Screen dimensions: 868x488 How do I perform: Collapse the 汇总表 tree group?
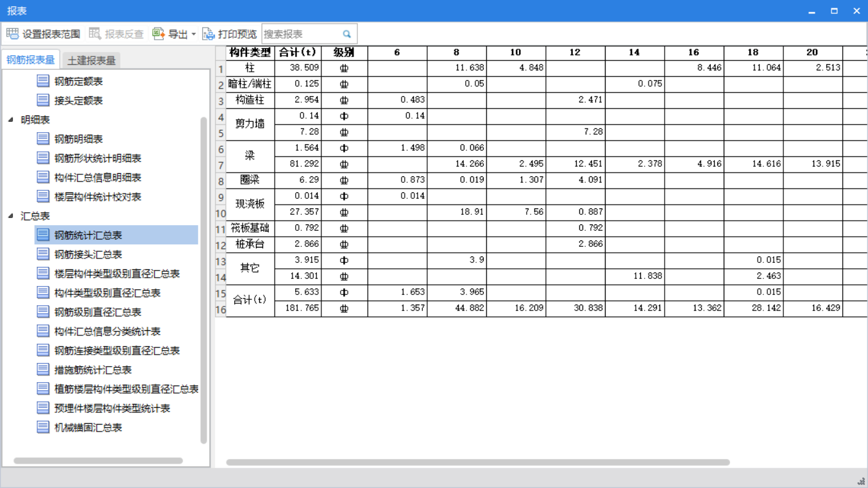pos(11,215)
